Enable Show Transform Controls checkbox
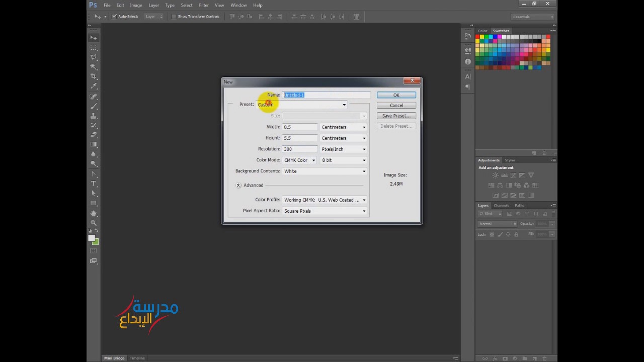Screen dimensions: 644x362 [174, 17]
